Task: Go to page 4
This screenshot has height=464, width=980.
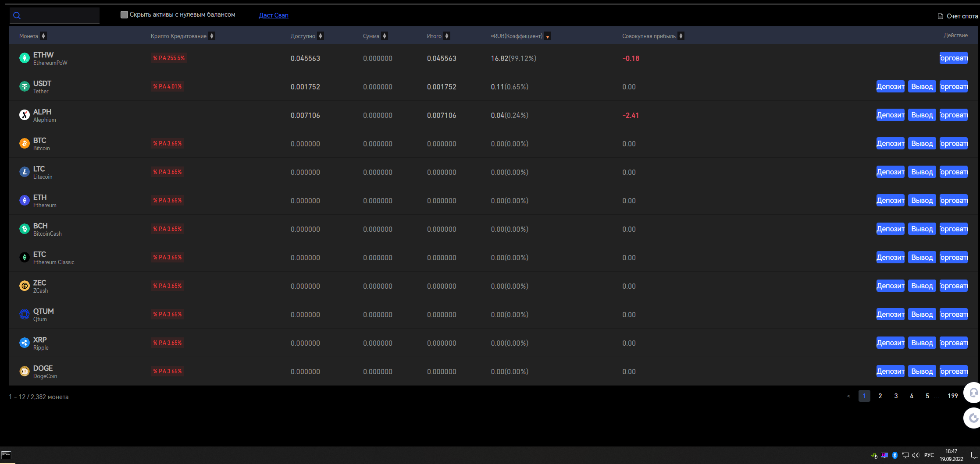Action: click(912, 396)
